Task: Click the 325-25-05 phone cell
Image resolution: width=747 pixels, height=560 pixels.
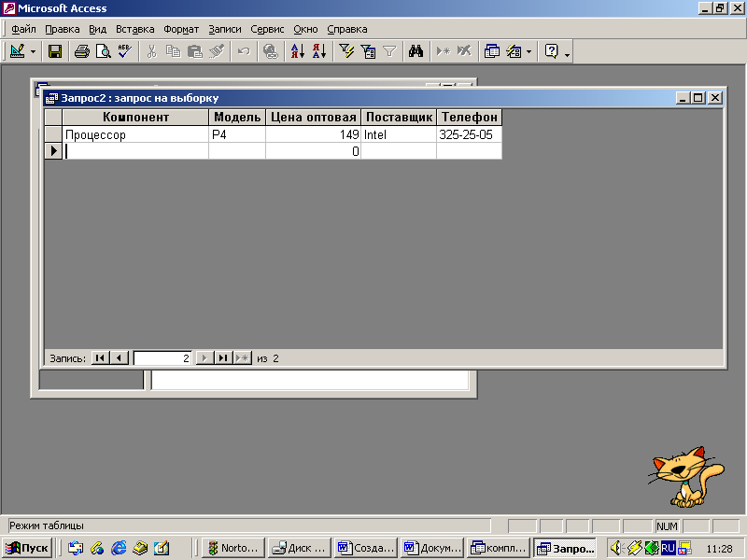Action: (470, 134)
